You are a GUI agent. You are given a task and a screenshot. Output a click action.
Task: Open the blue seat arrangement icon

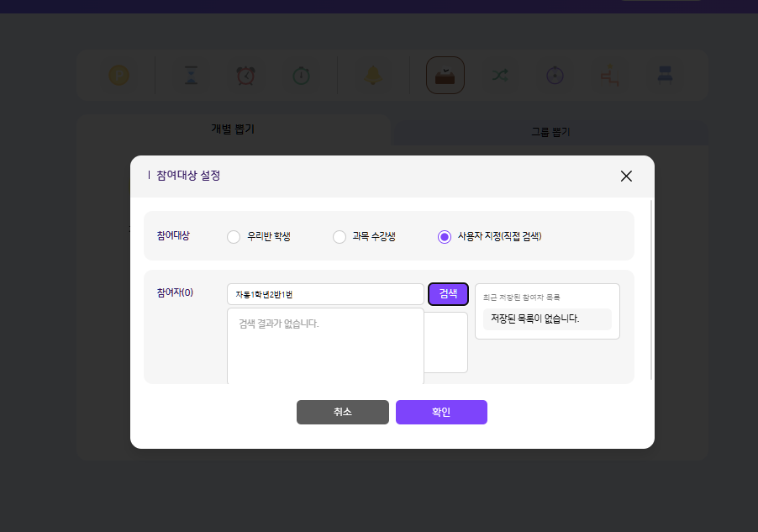(x=664, y=76)
